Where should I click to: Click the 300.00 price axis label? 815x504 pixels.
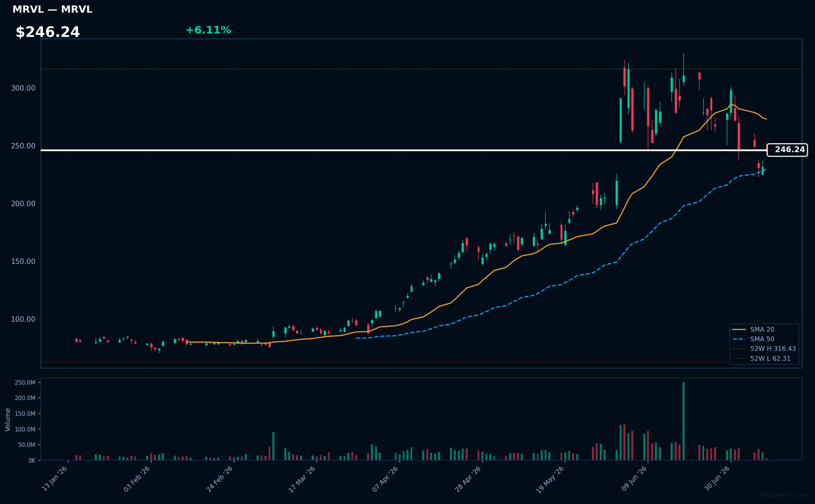point(23,88)
